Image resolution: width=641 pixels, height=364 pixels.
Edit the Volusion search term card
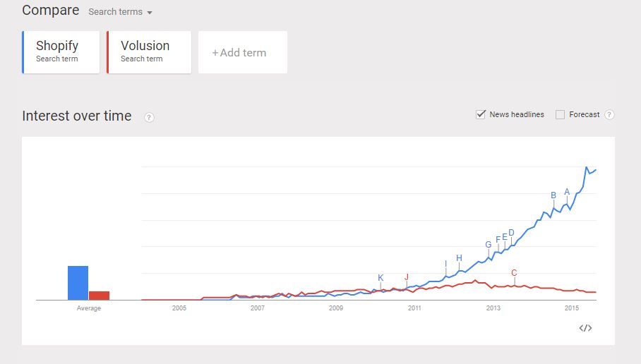(149, 52)
